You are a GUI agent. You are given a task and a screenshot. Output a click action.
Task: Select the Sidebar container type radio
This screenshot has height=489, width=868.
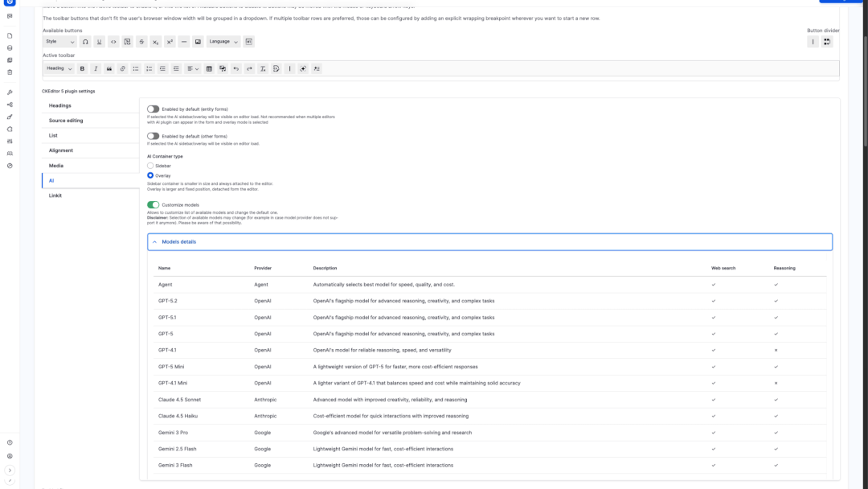tap(150, 166)
